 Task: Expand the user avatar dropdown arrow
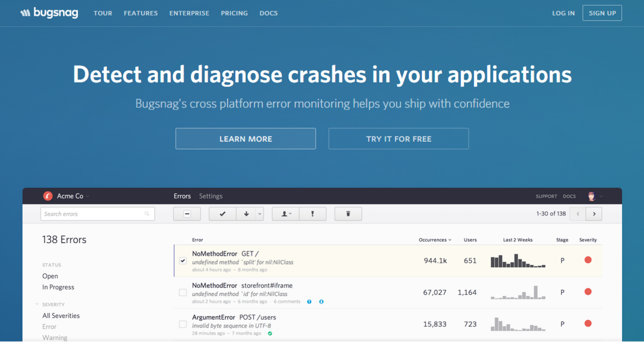point(601,197)
